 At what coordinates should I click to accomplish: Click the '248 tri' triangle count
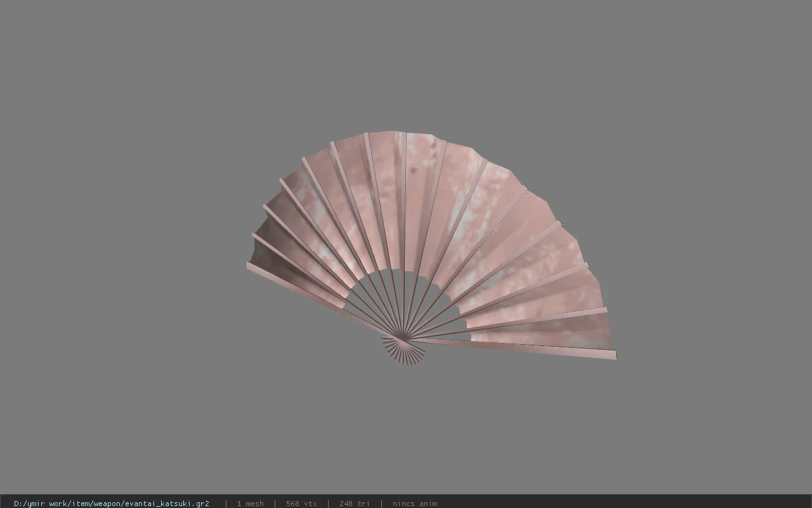[354, 504]
